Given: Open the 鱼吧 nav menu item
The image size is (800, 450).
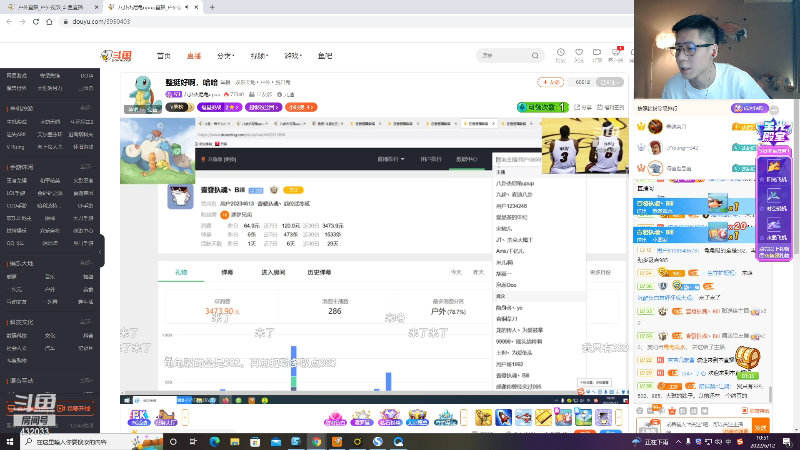Looking at the screenshot, I should pyautogui.click(x=325, y=56).
